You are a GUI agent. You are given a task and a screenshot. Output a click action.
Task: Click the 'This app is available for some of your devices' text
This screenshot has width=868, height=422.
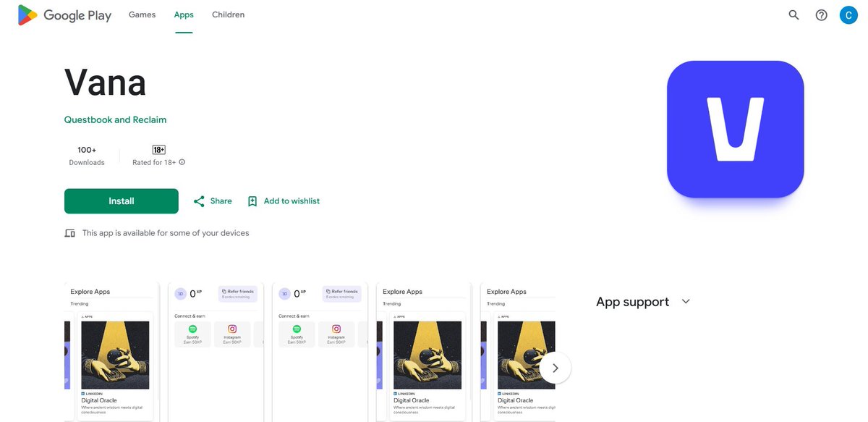tap(166, 233)
